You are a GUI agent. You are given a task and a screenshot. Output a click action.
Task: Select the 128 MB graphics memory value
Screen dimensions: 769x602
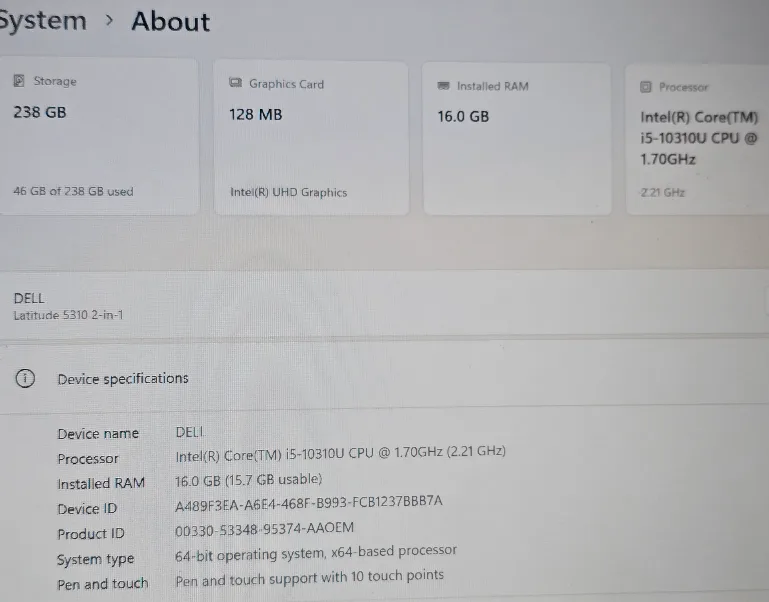(256, 114)
